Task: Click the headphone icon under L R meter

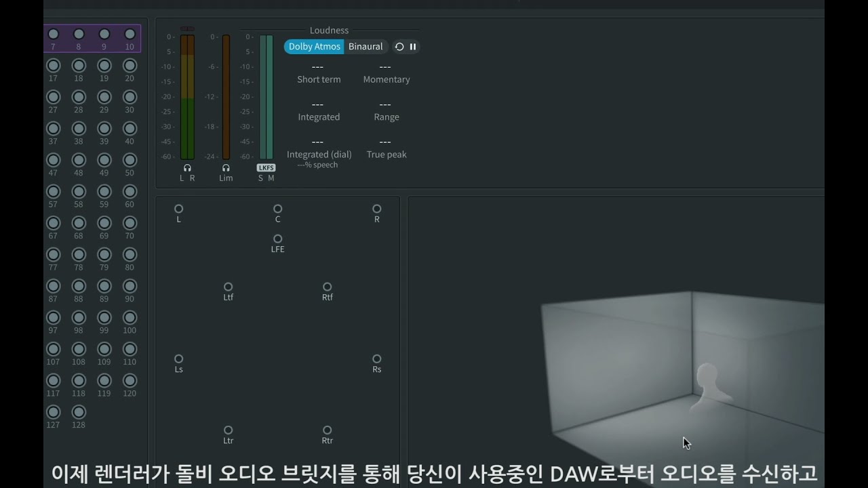Action: coord(187,167)
